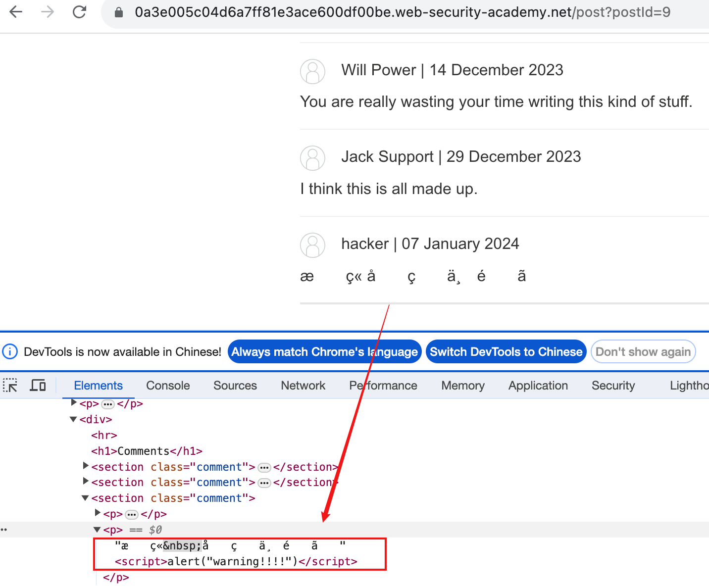Open the Memory tab
The image size is (709, 588).
pyautogui.click(x=463, y=386)
